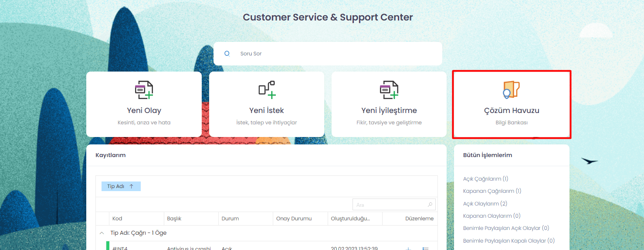Click the Yeni İyileştirme card icon
This screenshot has height=250, width=644.
click(389, 90)
